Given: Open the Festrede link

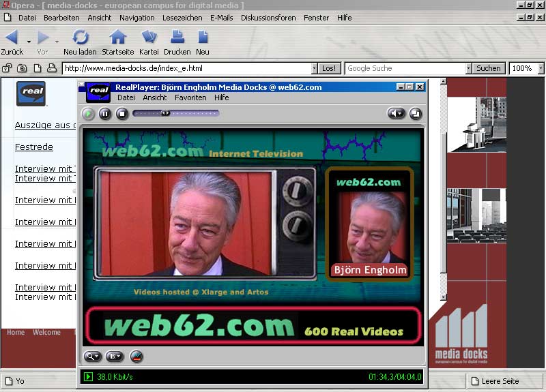Looking at the screenshot, I should coord(33,147).
